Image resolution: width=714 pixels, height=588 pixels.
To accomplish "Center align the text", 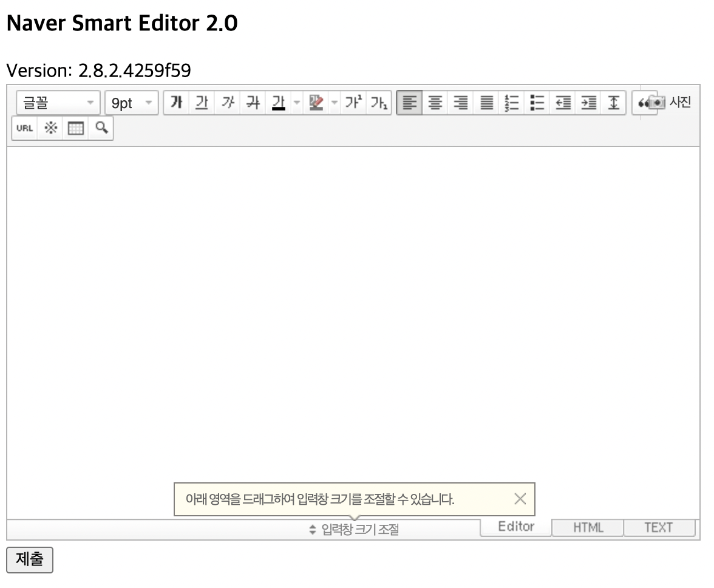I will [x=435, y=103].
